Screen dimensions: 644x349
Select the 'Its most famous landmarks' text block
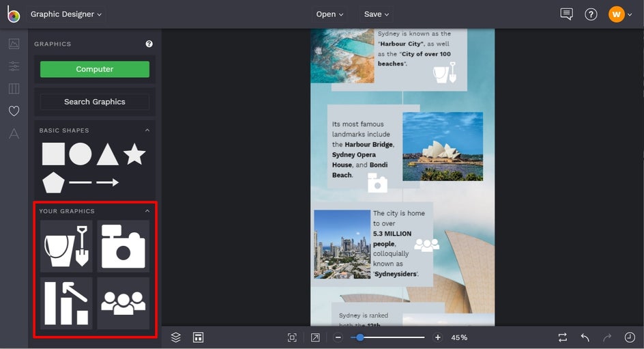(363, 149)
